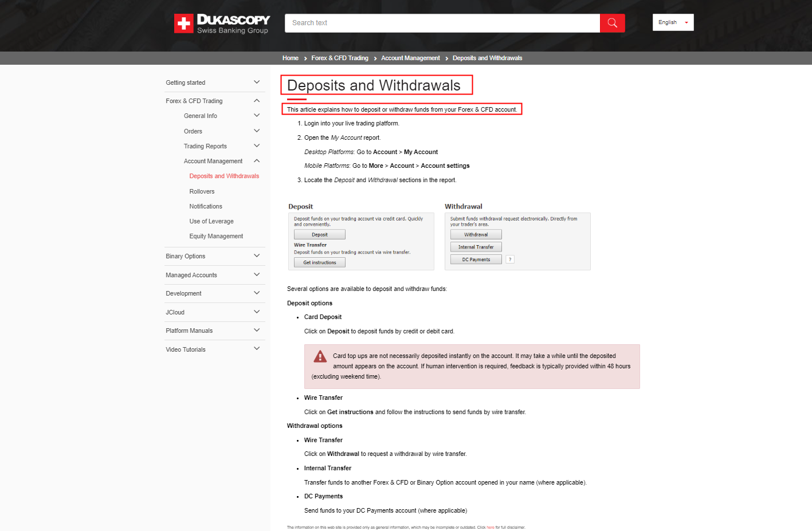
Task: Click the Withdrawal button in the screenshot
Action: [x=476, y=234]
